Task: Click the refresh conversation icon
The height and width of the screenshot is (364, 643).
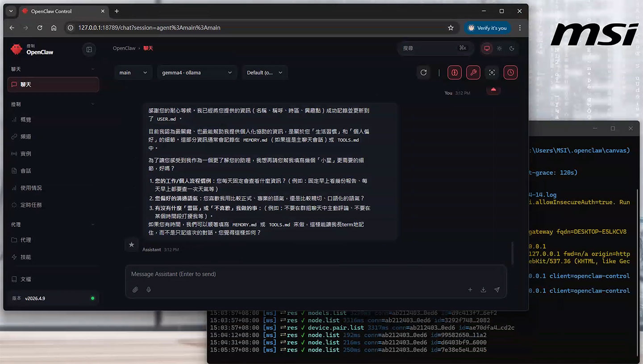Action: [x=424, y=72]
